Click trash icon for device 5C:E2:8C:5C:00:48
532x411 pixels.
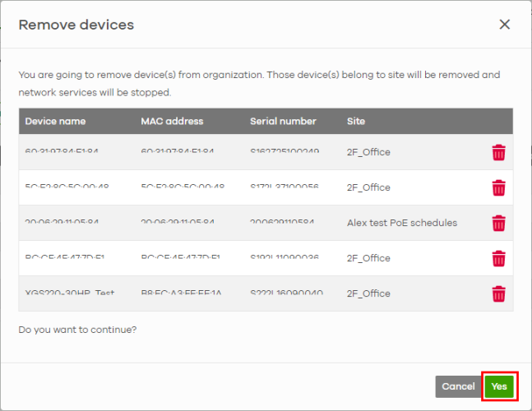[x=498, y=187]
